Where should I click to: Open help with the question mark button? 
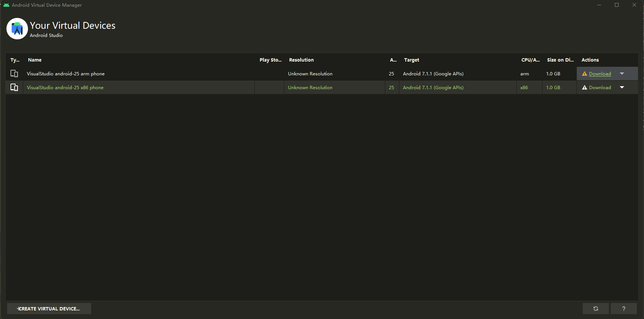tap(624, 309)
